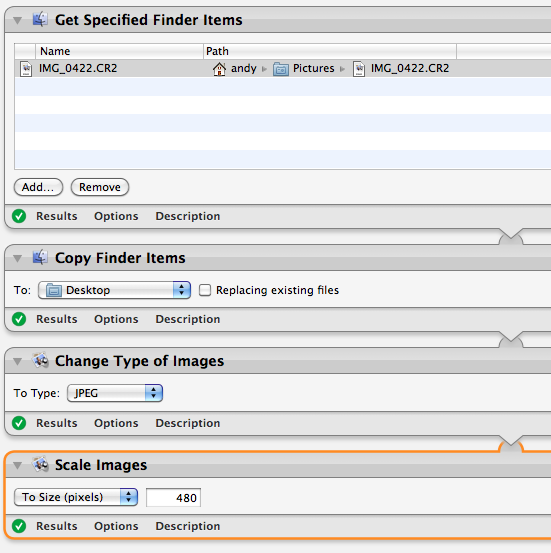Click file icon at end of path

(x=359, y=69)
